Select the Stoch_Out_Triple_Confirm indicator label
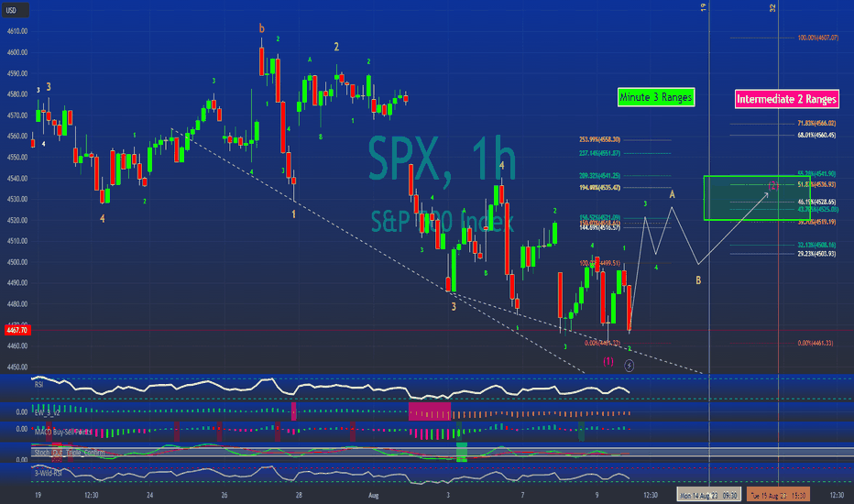 point(69,453)
